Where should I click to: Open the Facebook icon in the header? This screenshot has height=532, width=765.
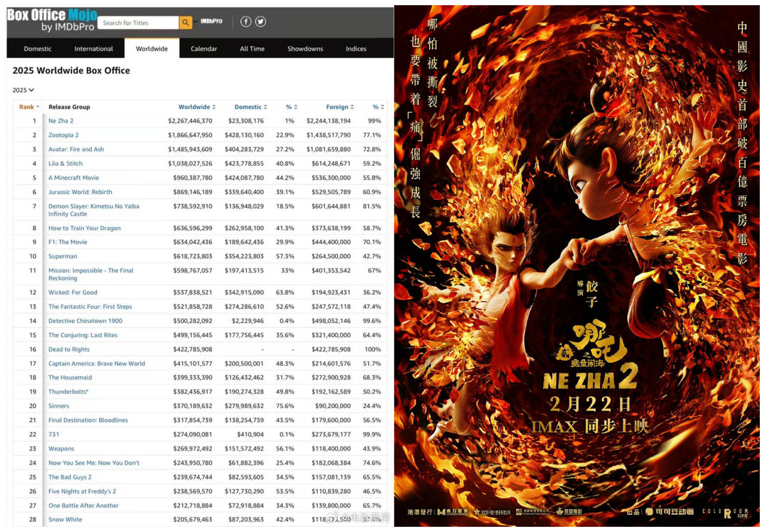click(246, 21)
